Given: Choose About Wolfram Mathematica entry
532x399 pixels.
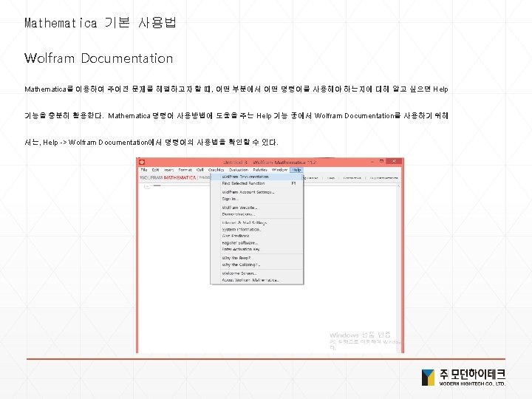Looking at the screenshot, I should pos(257,280).
